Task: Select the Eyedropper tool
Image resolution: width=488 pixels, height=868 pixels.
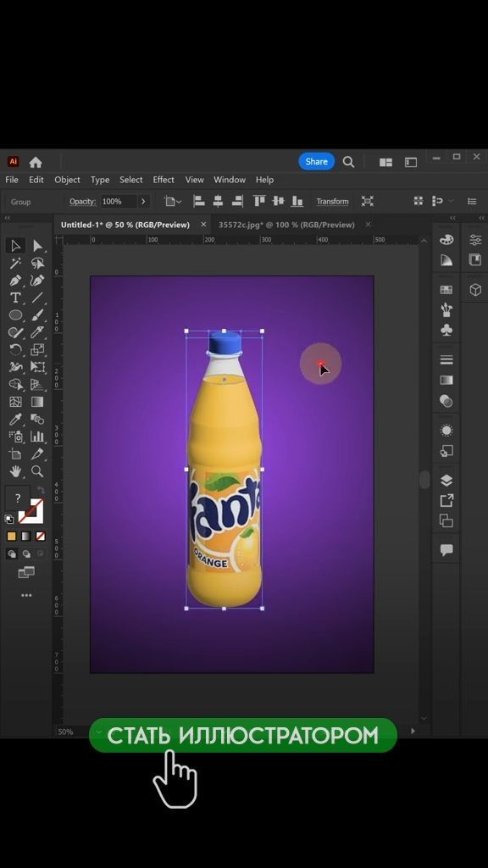Action: click(15, 419)
